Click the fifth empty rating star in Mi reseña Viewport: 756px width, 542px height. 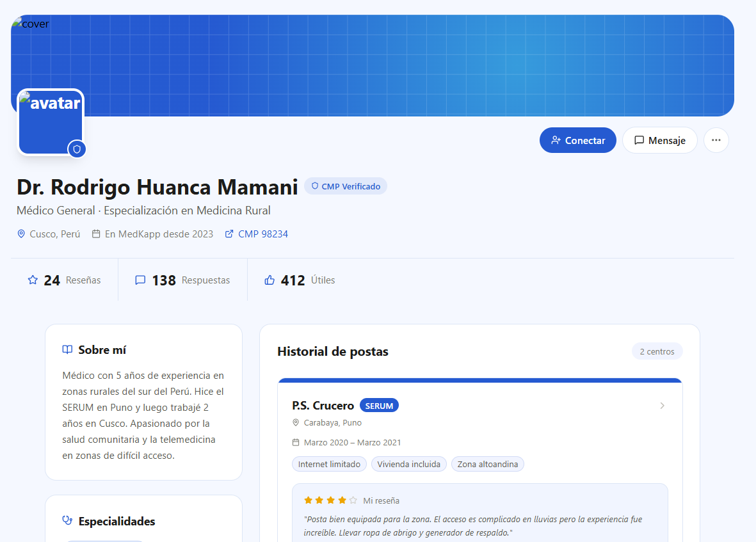(x=353, y=500)
